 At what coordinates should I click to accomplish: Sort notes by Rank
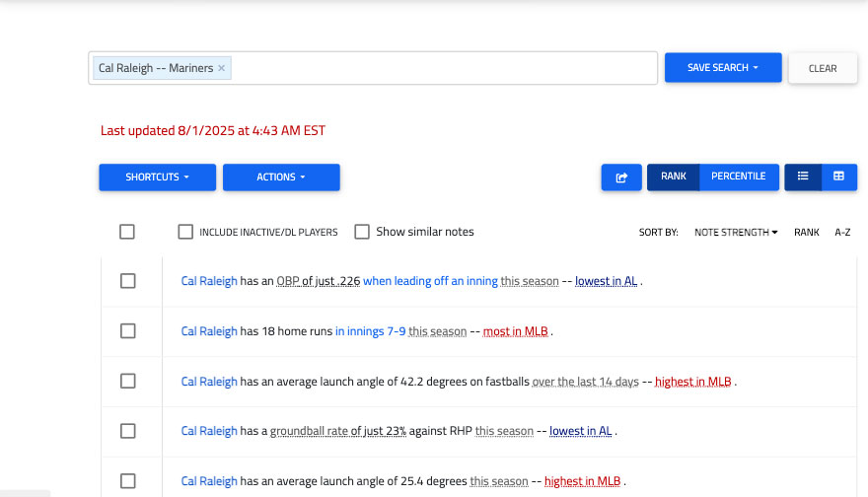tap(806, 233)
